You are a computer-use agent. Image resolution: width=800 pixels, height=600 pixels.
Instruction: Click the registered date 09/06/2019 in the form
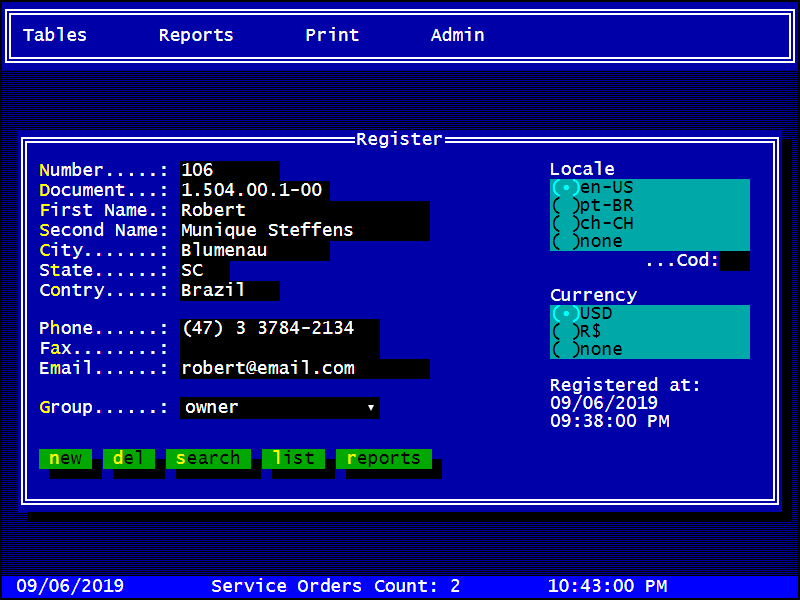point(604,403)
